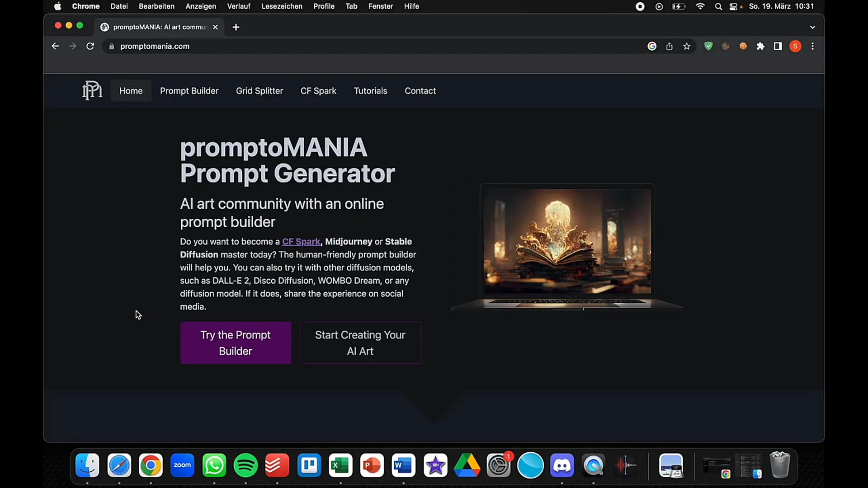Click the address bar URL field
Screen dimensions: 868x488
pos(155,46)
